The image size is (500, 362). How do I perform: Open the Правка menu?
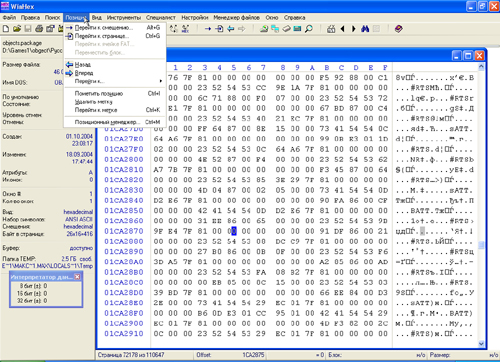tap(30, 17)
